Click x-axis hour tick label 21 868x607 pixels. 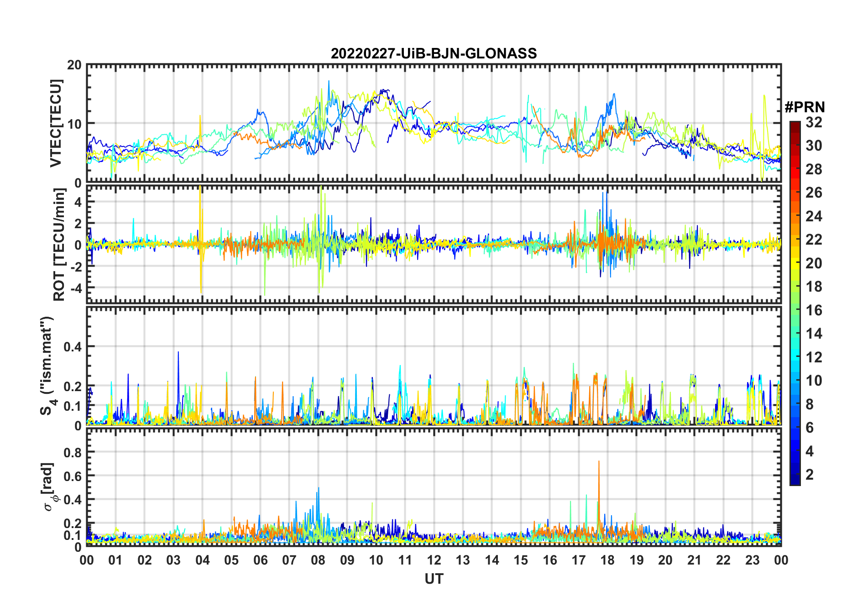coord(694,560)
